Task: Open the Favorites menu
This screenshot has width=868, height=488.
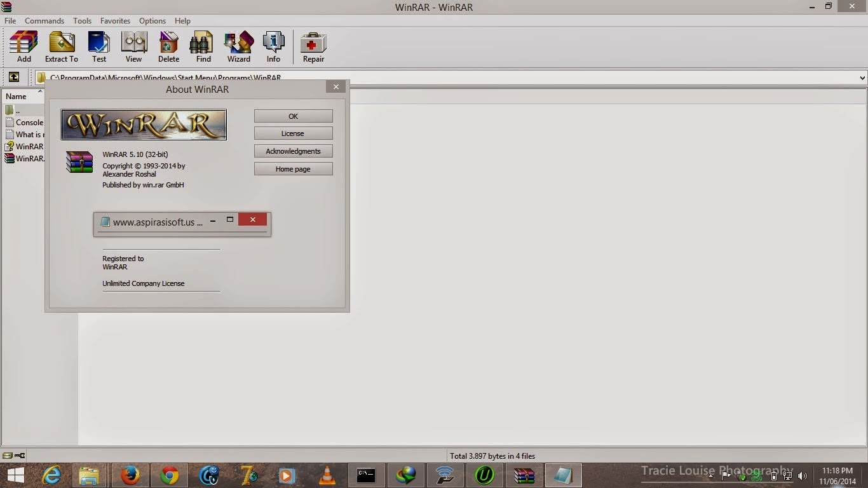Action: click(x=115, y=21)
